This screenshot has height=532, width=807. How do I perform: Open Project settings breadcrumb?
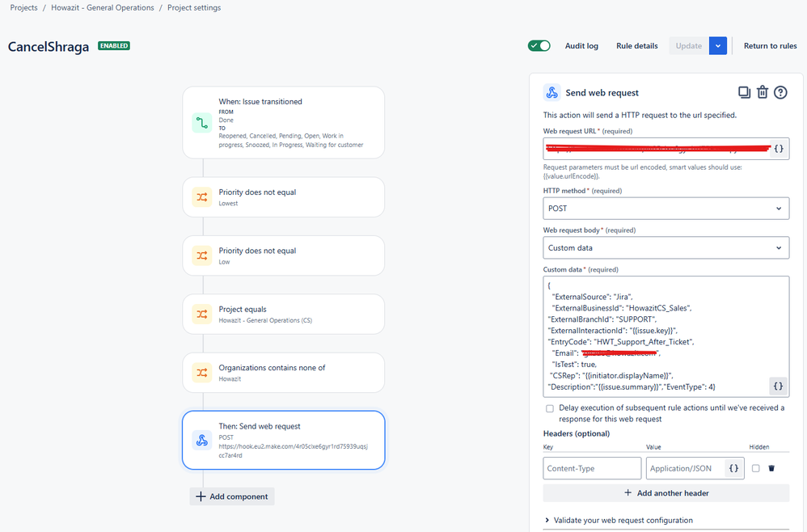click(194, 8)
